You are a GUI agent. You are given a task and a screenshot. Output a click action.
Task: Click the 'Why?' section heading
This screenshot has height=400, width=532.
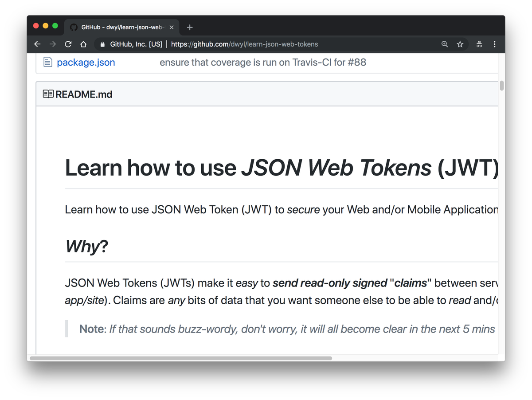86,246
